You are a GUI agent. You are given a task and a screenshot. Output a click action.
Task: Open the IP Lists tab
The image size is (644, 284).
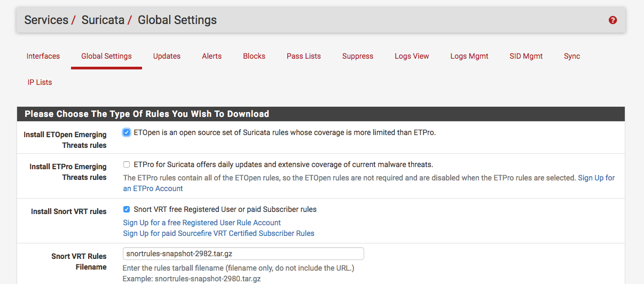pyautogui.click(x=40, y=82)
